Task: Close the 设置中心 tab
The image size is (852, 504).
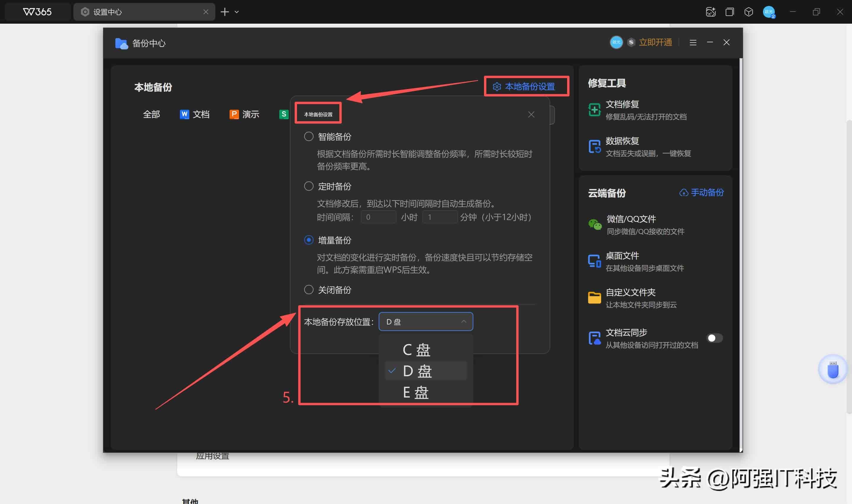Action: point(206,12)
